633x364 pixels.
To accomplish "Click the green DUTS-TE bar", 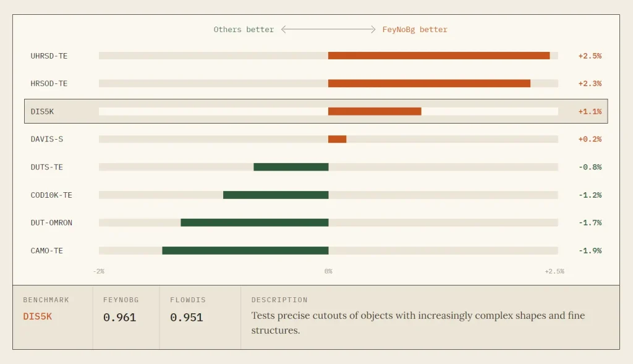I will (x=291, y=167).
